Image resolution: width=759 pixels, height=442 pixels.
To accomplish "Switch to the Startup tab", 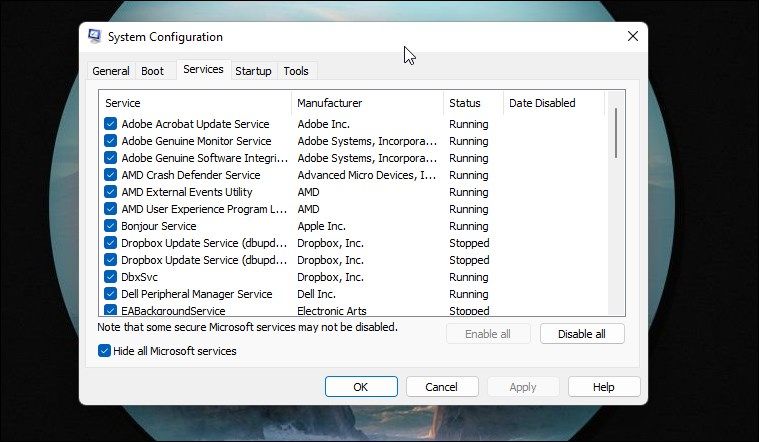I will pos(253,71).
